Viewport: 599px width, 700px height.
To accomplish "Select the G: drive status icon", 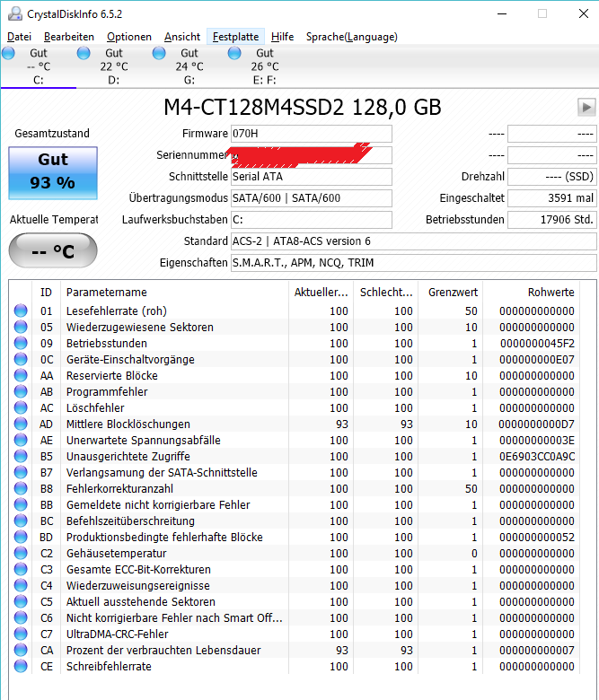I will tap(159, 53).
